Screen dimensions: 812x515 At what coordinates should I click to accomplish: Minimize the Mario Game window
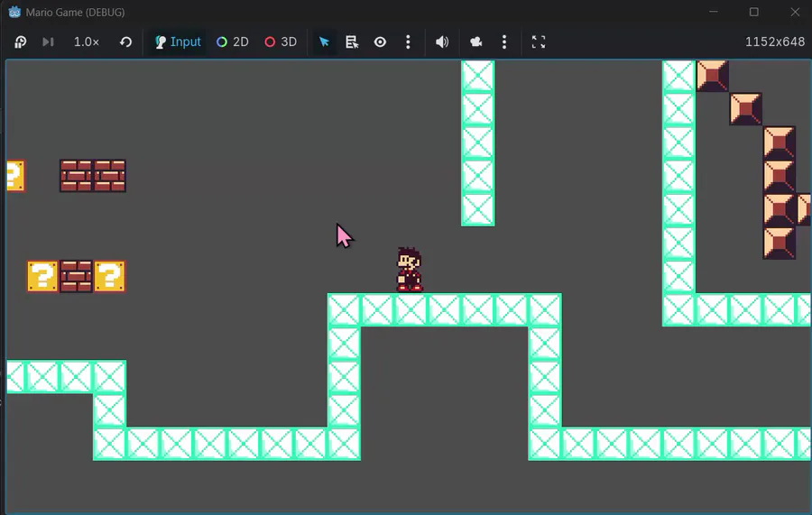point(714,12)
